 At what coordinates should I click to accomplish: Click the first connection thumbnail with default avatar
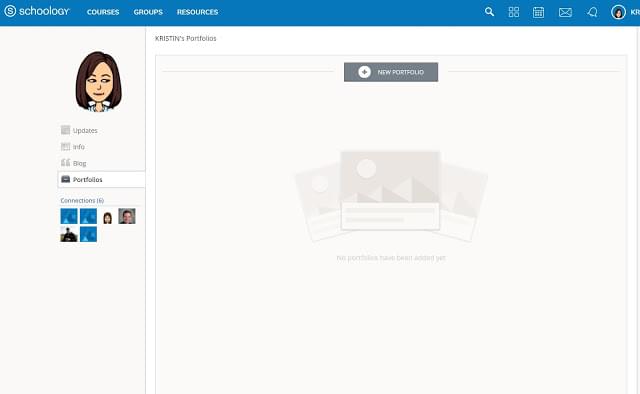[69, 216]
